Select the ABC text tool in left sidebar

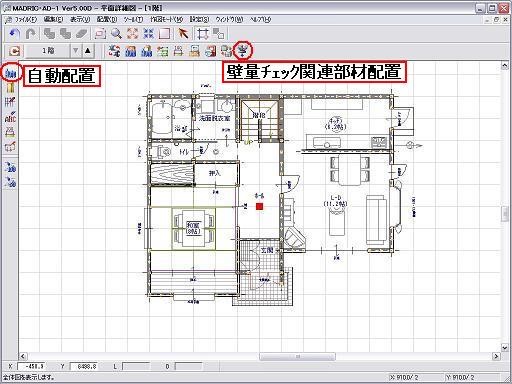tap(11, 117)
